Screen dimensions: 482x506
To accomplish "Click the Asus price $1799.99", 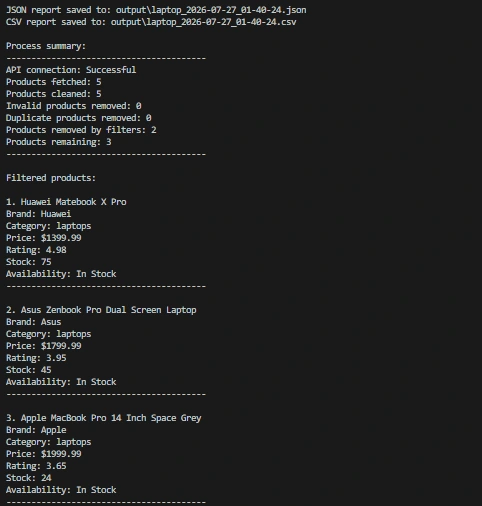I will 61,346.
